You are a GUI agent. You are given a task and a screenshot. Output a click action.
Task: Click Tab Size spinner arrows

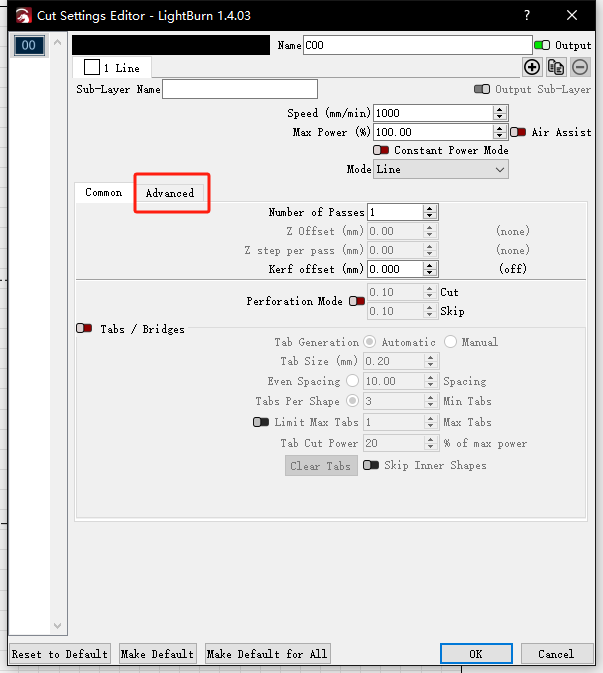coord(430,361)
